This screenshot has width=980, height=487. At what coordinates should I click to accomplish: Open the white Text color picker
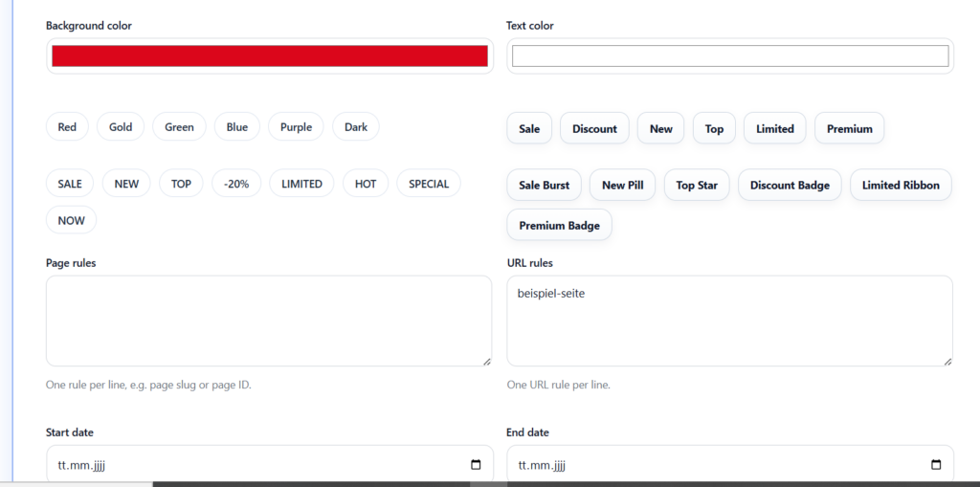coord(729,56)
